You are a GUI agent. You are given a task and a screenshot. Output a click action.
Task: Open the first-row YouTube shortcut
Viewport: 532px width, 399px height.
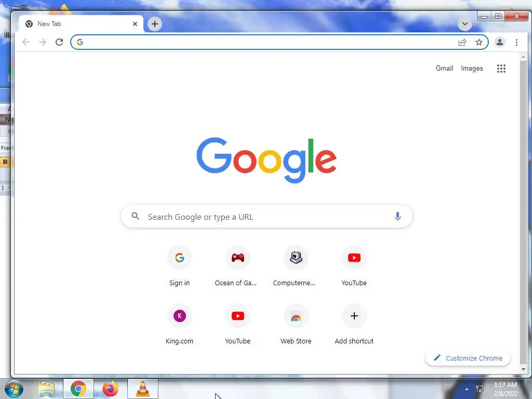[x=354, y=267]
